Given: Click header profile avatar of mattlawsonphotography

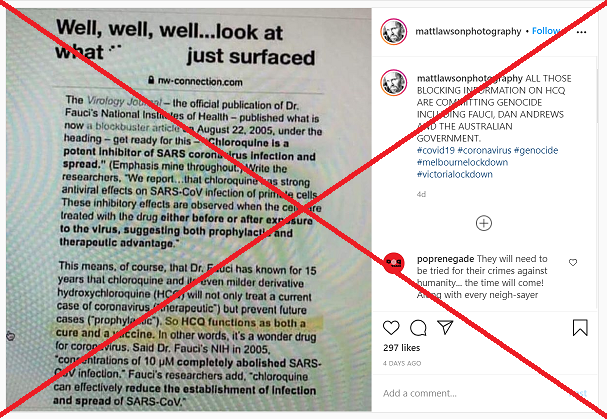Looking at the screenshot, I should coord(394,31).
